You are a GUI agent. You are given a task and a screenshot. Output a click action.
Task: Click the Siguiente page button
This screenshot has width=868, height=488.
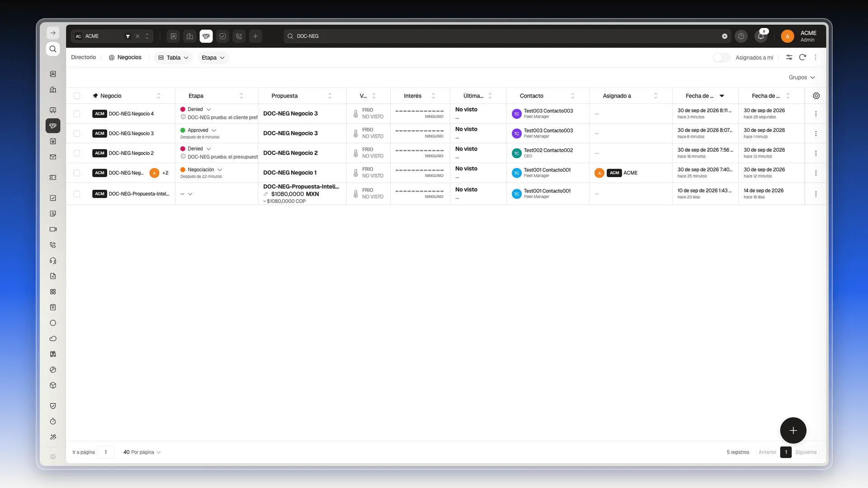[x=806, y=452]
